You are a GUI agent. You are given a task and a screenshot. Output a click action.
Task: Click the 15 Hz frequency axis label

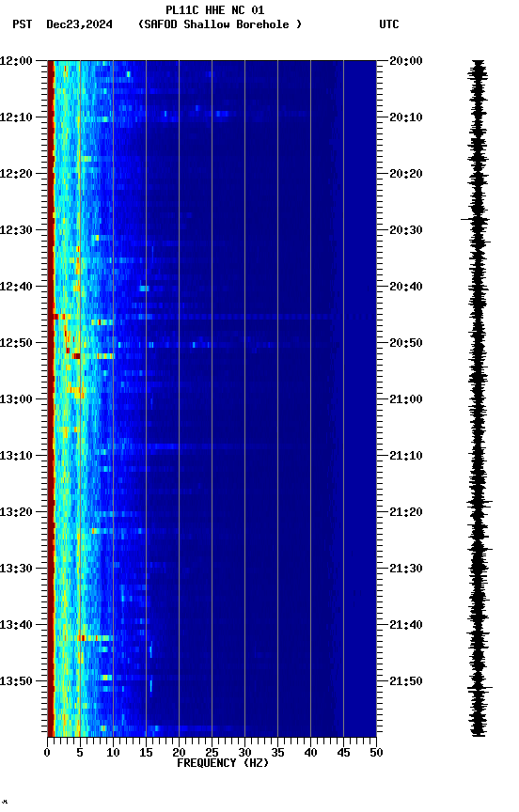coord(146,753)
